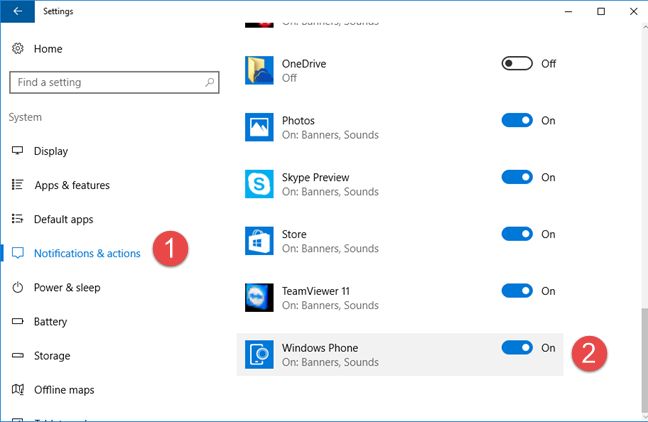Open Store notification settings entry
648x422 pixels.
tap(400, 241)
